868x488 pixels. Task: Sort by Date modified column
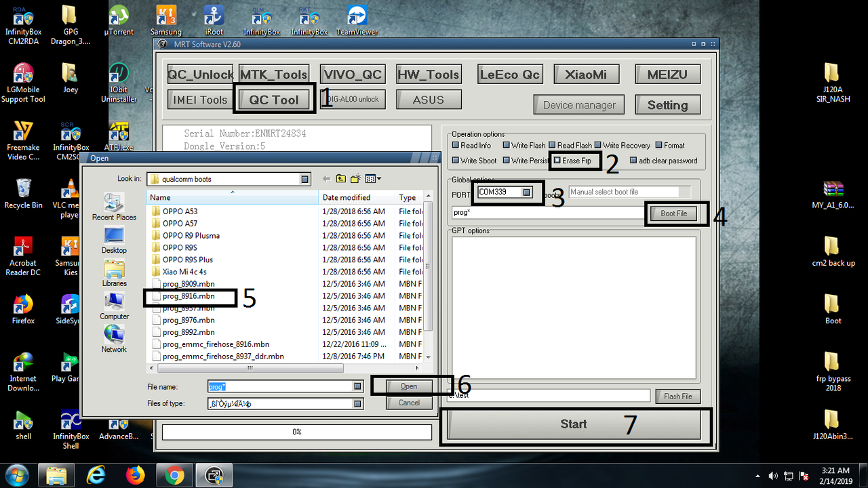pyautogui.click(x=357, y=197)
